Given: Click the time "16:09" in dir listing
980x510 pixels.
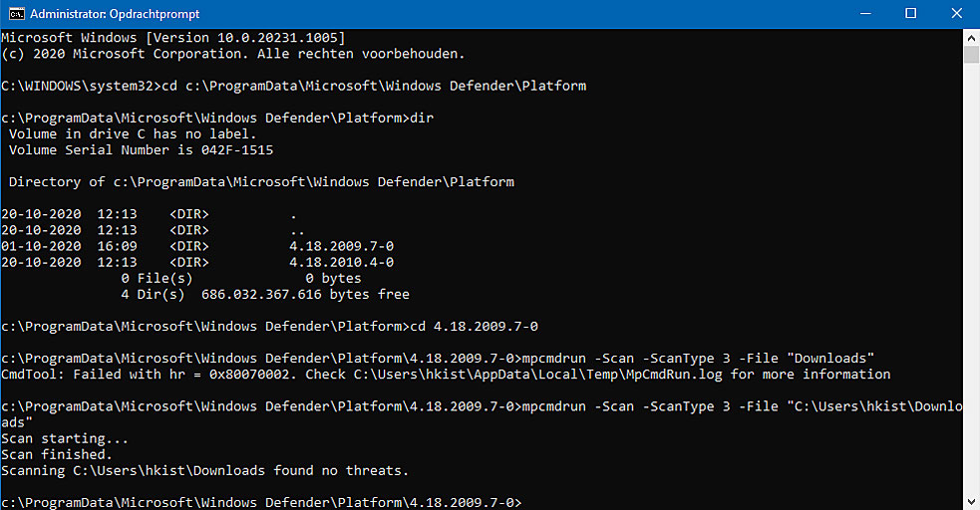Looking at the screenshot, I should (117, 246).
